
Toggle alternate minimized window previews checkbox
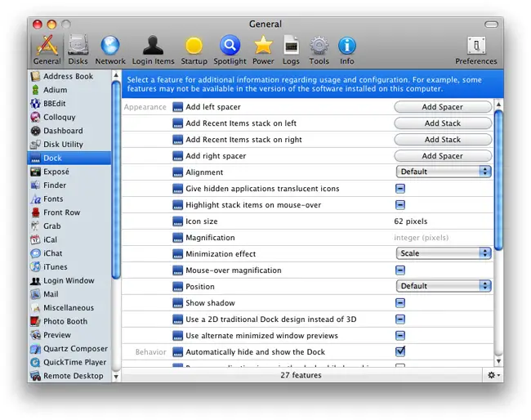click(400, 336)
